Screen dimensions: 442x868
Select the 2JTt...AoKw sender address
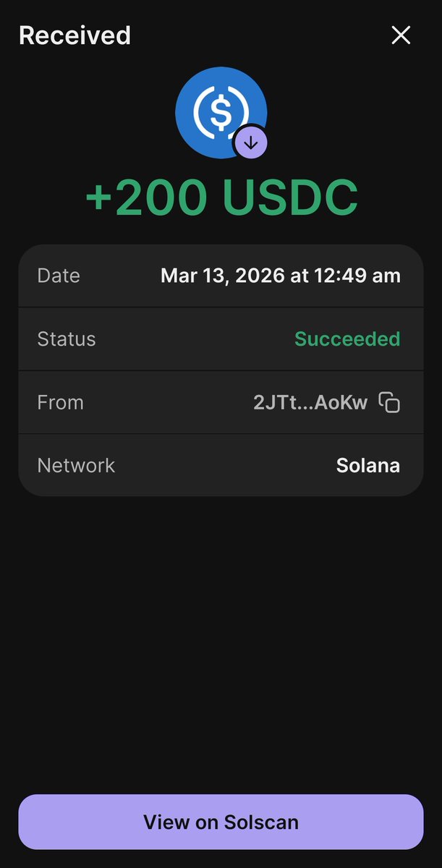310,402
